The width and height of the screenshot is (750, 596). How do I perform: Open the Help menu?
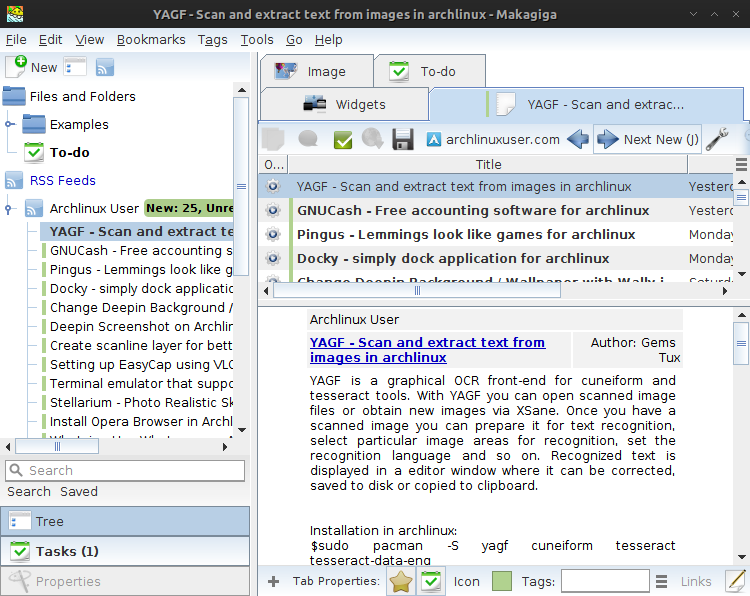329,40
